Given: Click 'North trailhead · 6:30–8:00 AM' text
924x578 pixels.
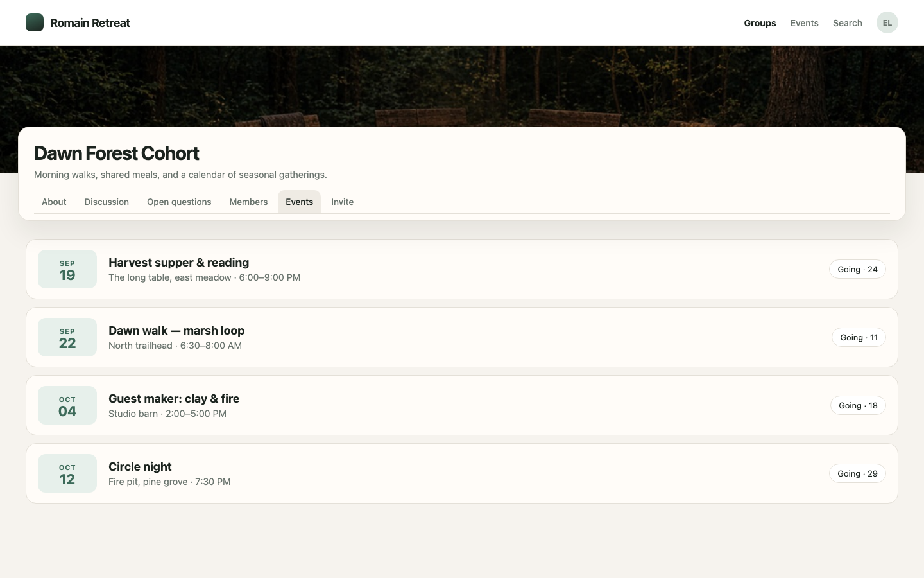Looking at the screenshot, I should point(175,346).
